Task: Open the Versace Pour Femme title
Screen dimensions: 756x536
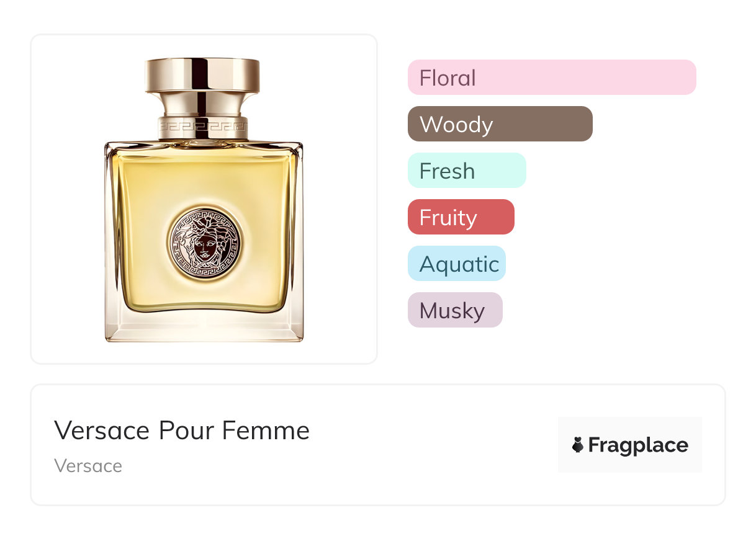Action: pos(182,431)
